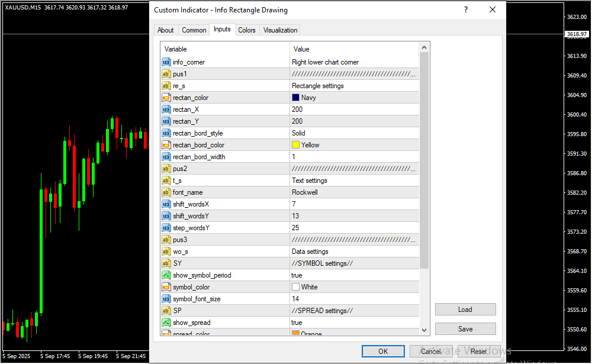
Task: Confirm settings with the OK button
Action: pyautogui.click(x=383, y=352)
